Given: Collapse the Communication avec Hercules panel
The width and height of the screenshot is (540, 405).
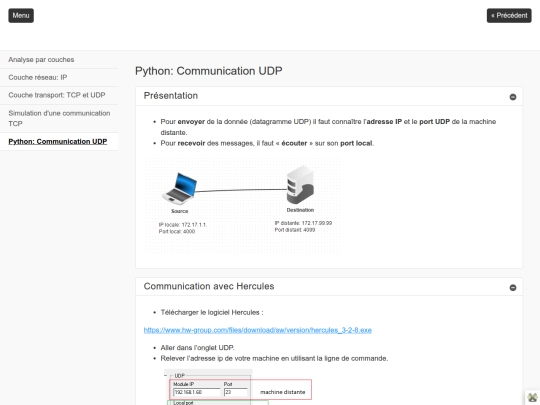Looking at the screenshot, I should (513, 287).
